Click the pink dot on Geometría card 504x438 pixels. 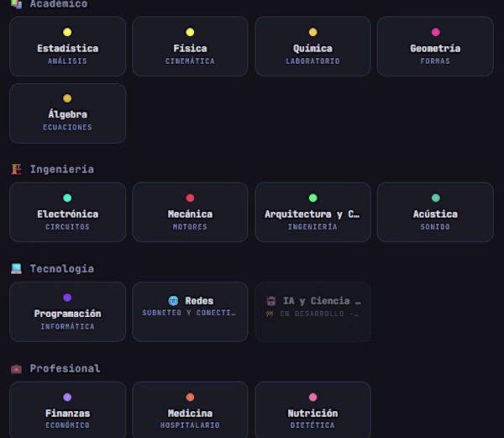point(435,32)
